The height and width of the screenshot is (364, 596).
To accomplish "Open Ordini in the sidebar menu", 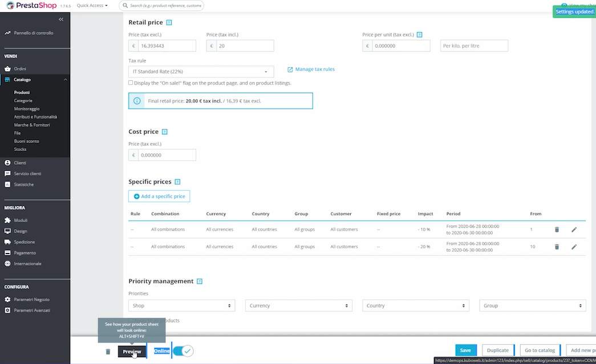I will (20, 68).
